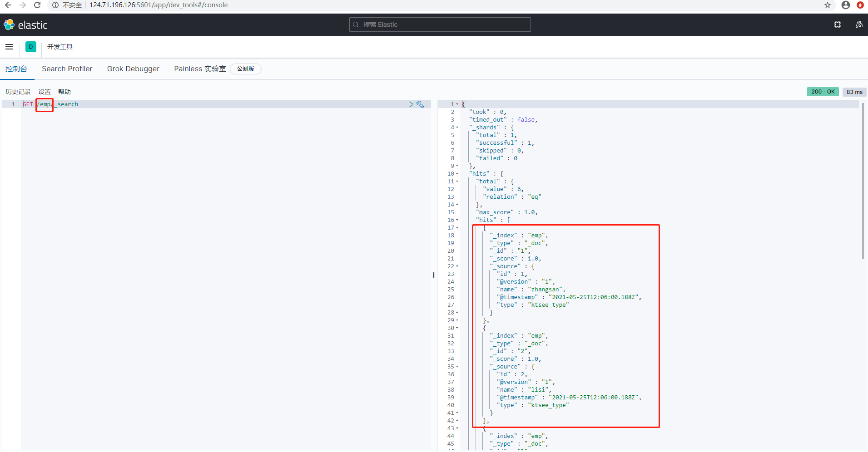This screenshot has width=868, height=452.
Task: Click the panel resize divider handle
Action: pyautogui.click(x=434, y=275)
